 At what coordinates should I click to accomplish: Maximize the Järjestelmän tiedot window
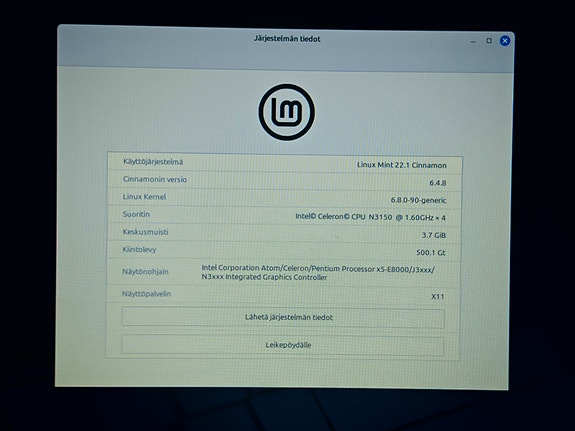pyautogui.click(x=489, y=40)
